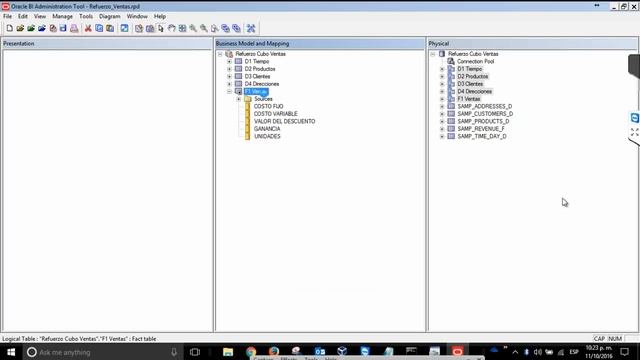640x360 pixels.
Task: Select SAMP_PRODUCTS_D in Physical pane
Action: pos(483,121)
